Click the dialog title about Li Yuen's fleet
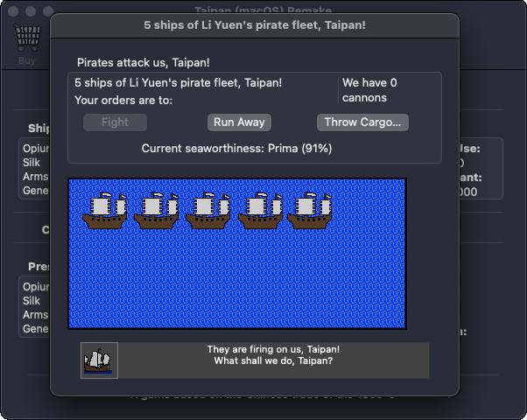The width and height of the screenshot is (527, 420). 255,24
